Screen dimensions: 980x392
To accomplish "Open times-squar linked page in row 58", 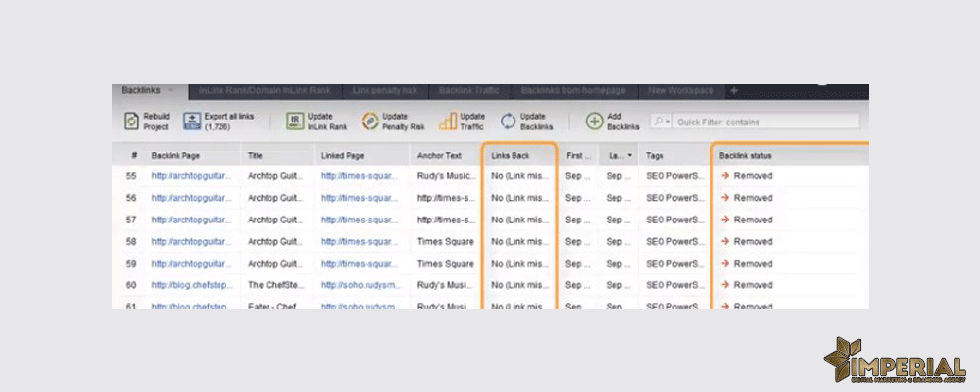I will click(360, 241).
